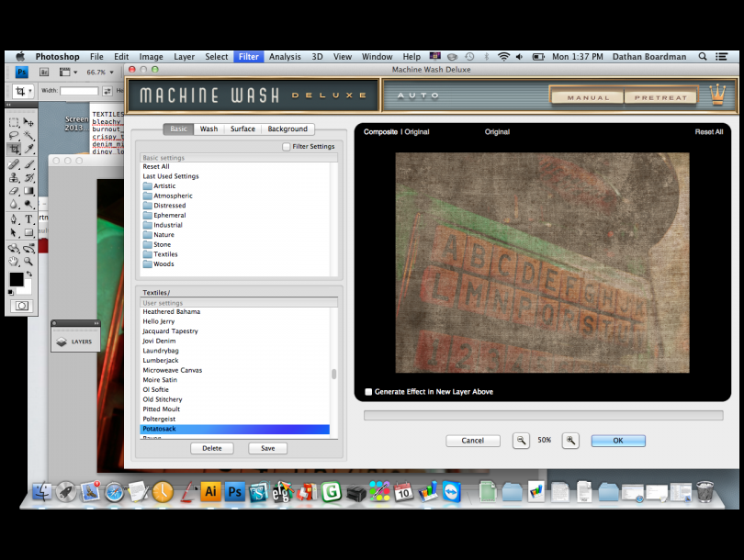Swap foreground and background colors
744x560 pixels.
29,274
